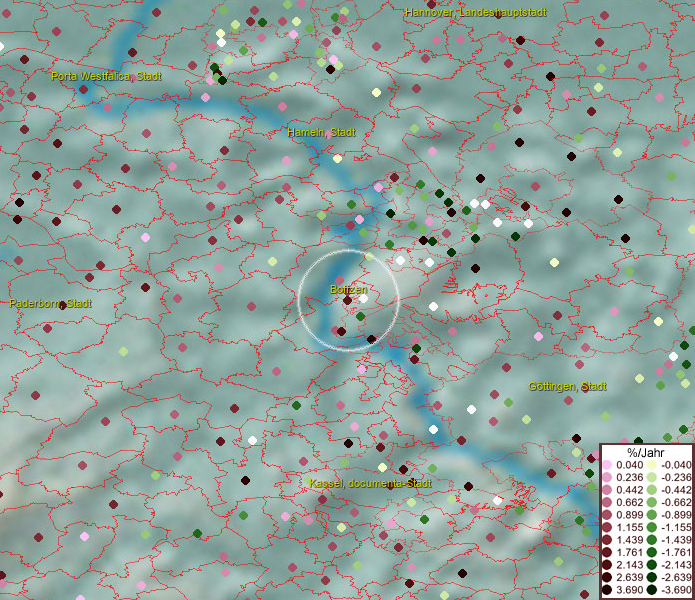This screenshot has width=695, height=600.
Task: Click the white data point inside the Boffzen circle
Action: (364, 298)
